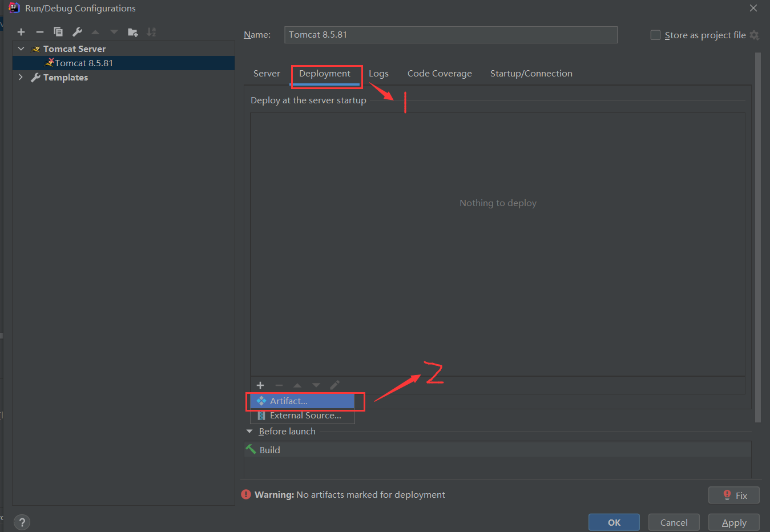Click the Fix warning button
The image size is (770, 532).
[x=733, y=495]
